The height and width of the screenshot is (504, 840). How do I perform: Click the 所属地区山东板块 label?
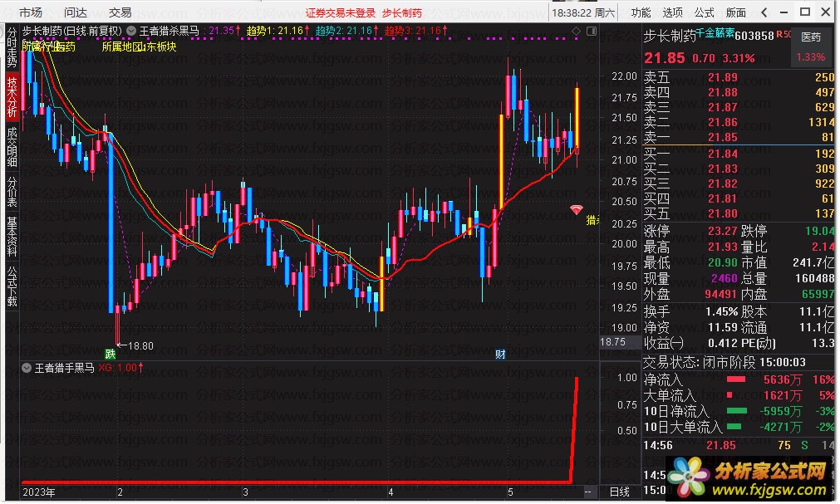140,46
